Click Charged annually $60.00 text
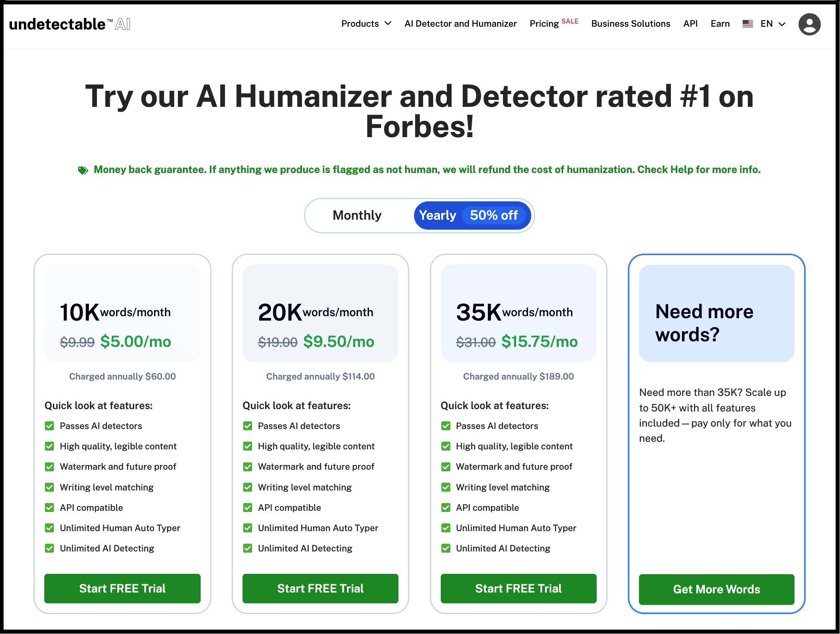This screenshot has width=840, height=634. [122, 376]
